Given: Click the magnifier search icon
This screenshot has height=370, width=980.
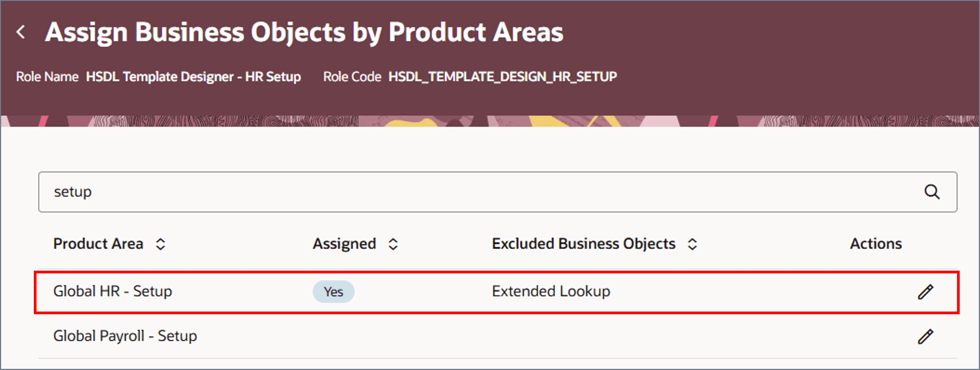Looking at the screenshot, I should click(x=932, y=192).
